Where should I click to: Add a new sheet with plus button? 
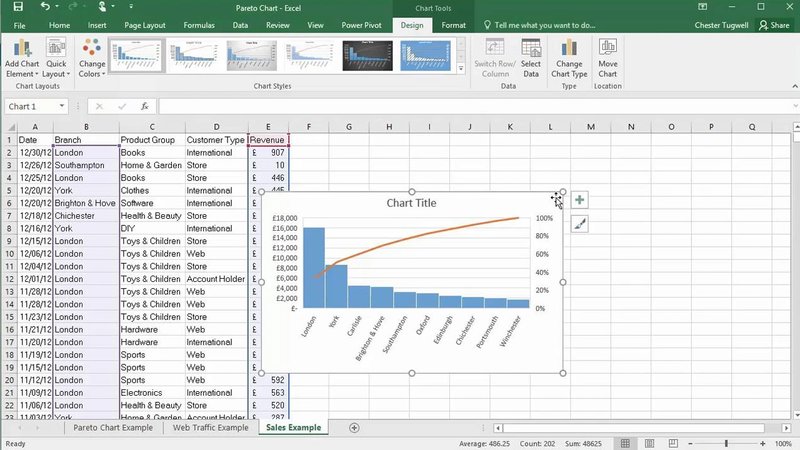click(354, 428)
